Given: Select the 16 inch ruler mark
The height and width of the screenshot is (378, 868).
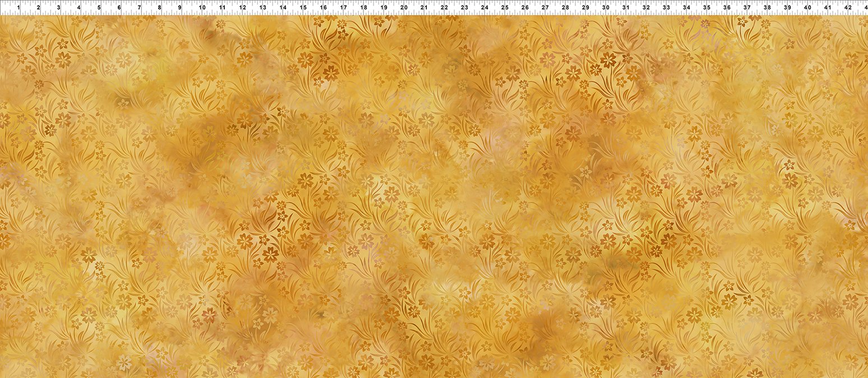Looking at the screenshot, I should point(323,8).
